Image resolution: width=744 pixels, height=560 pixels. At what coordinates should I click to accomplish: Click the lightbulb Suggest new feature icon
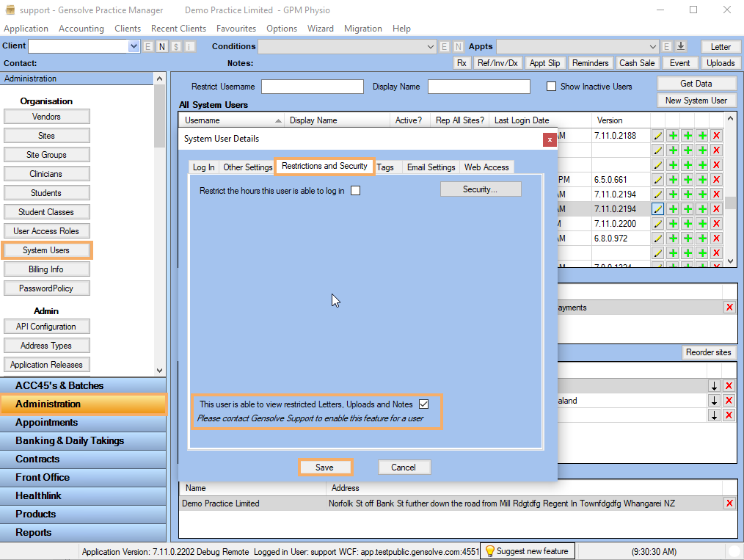click(490, 551)
